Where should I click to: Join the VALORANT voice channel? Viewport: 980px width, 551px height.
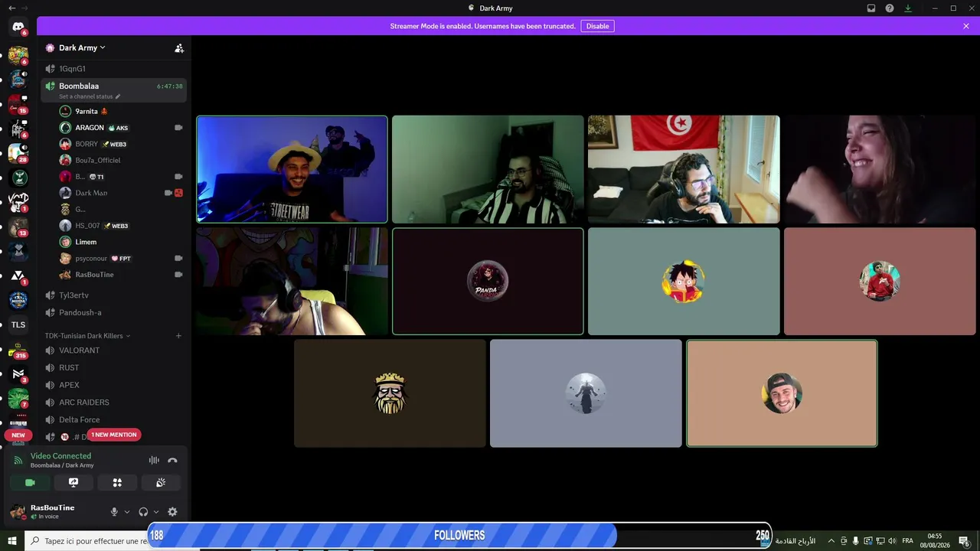point(114,350)
